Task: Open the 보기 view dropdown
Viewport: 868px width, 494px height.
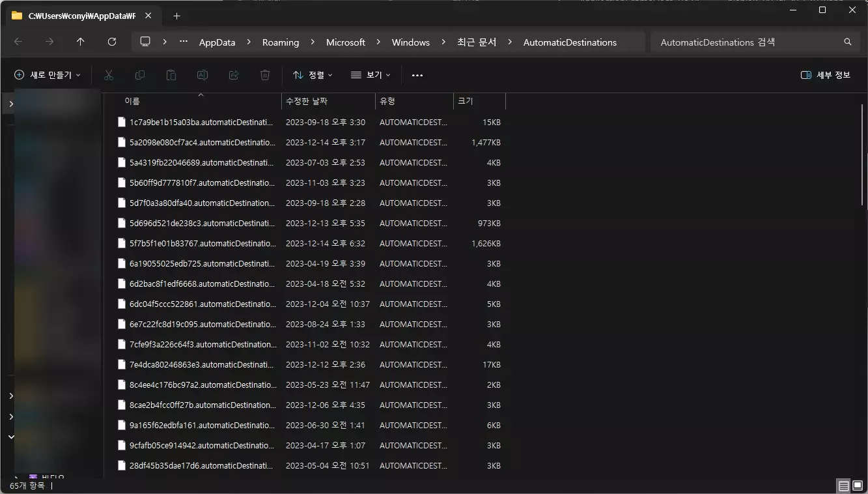Action: tap(371, 75)
